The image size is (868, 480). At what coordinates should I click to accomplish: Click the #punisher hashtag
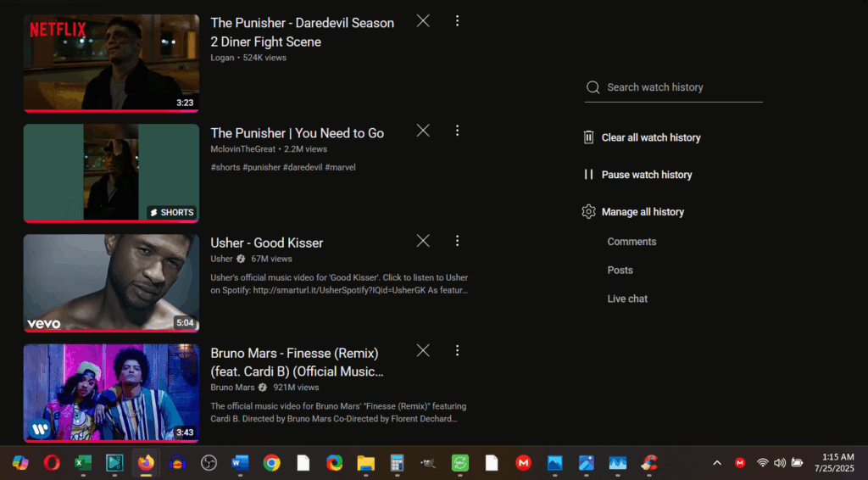(261, 167)
